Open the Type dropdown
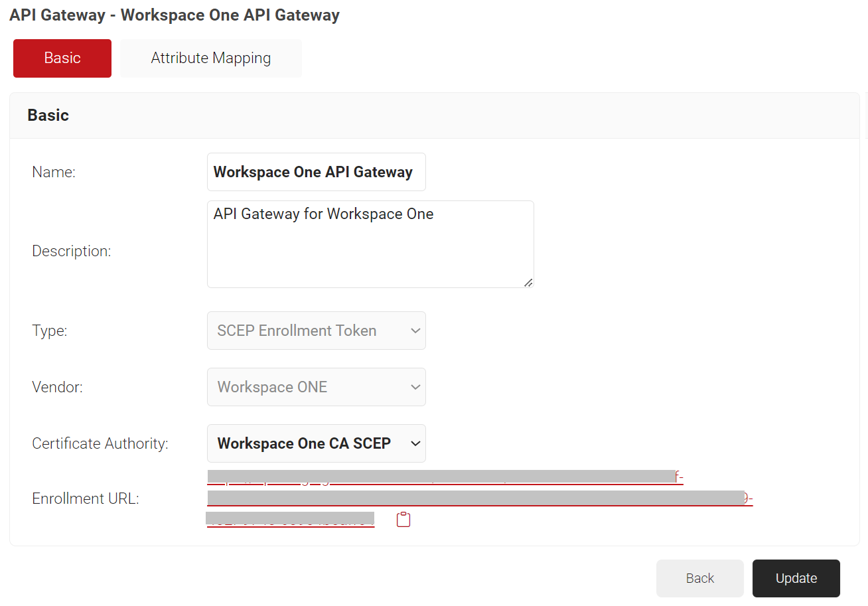 [x=317, y=331]
